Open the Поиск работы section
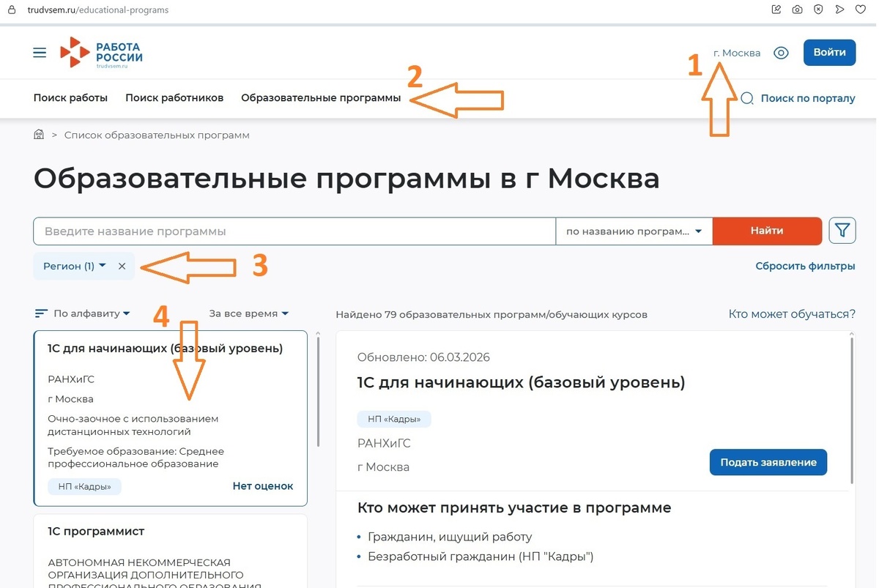The height and width of the screenshot is (588, 879). click(x=70, y=98)
